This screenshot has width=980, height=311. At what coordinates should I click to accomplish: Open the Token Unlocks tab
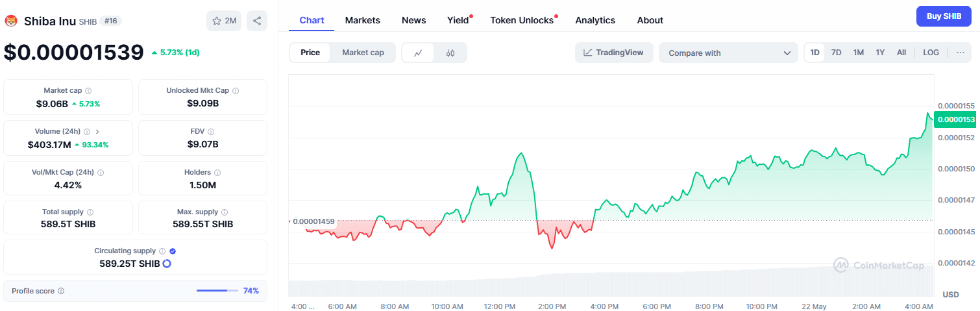coord(522,20)
